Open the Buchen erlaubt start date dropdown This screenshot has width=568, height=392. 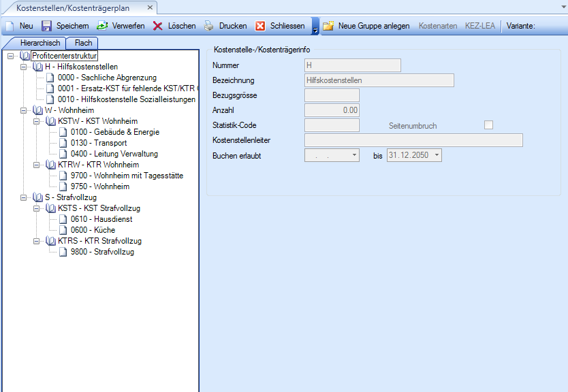coord(354,155)
